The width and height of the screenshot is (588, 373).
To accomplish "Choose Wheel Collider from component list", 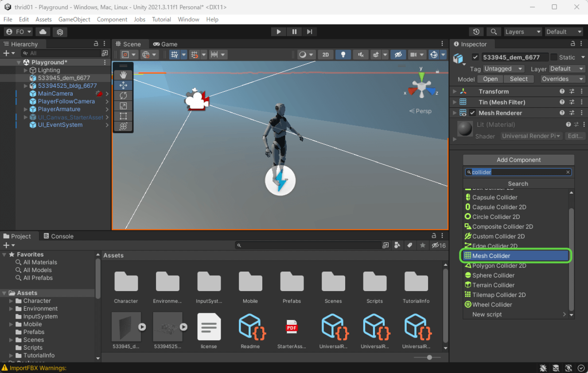I will click(x=516, y=304).
